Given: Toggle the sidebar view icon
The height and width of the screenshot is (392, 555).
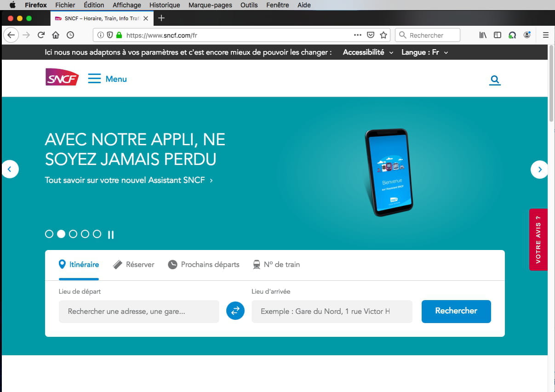Looking at the screenshot, I should (x=497, y=35).
